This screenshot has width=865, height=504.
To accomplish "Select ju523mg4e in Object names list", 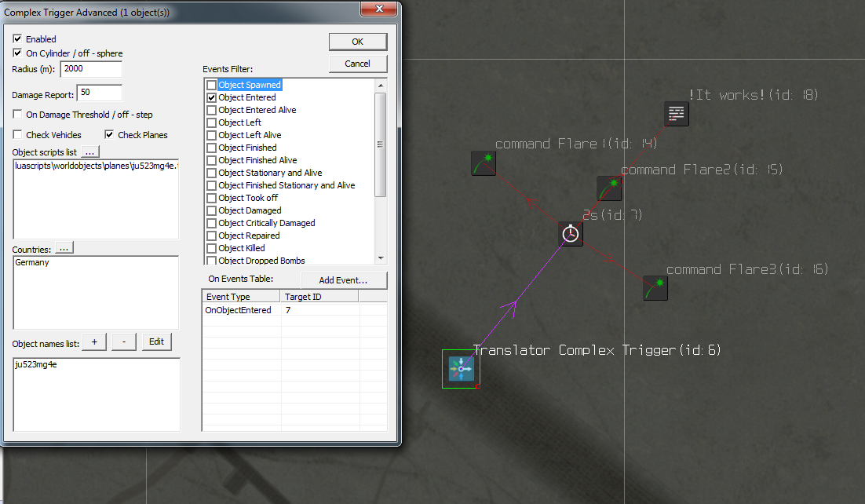I will click(x=36, y=365).
